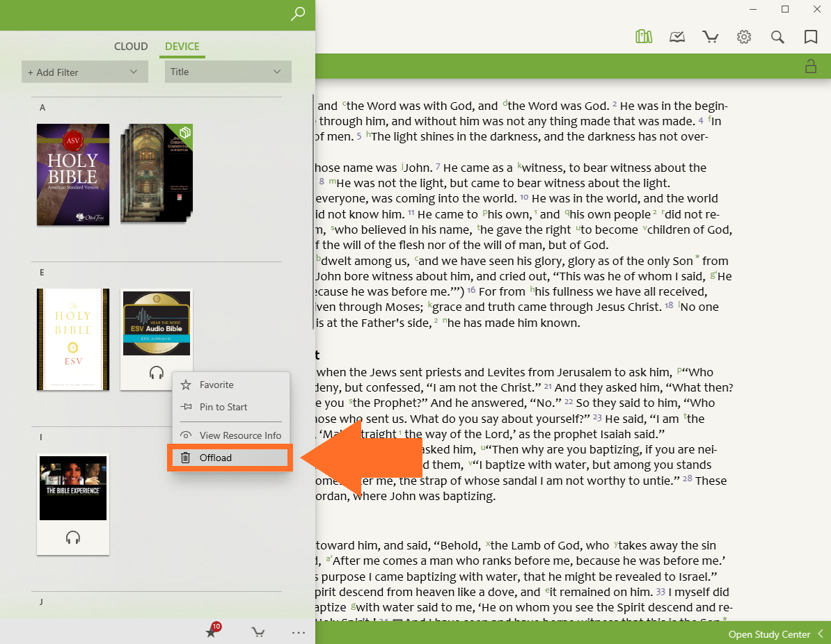Select Pin to Start
This screenshot has height=644, width=831.
tap(223, 407)
